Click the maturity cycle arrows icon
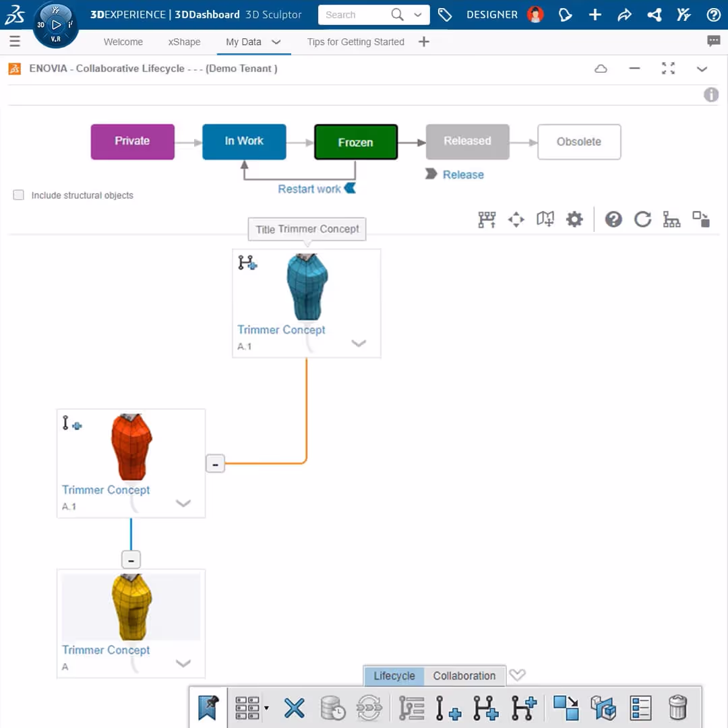Image resolution: width=728 pixels, height=728 pixels. tap(369, 708)
